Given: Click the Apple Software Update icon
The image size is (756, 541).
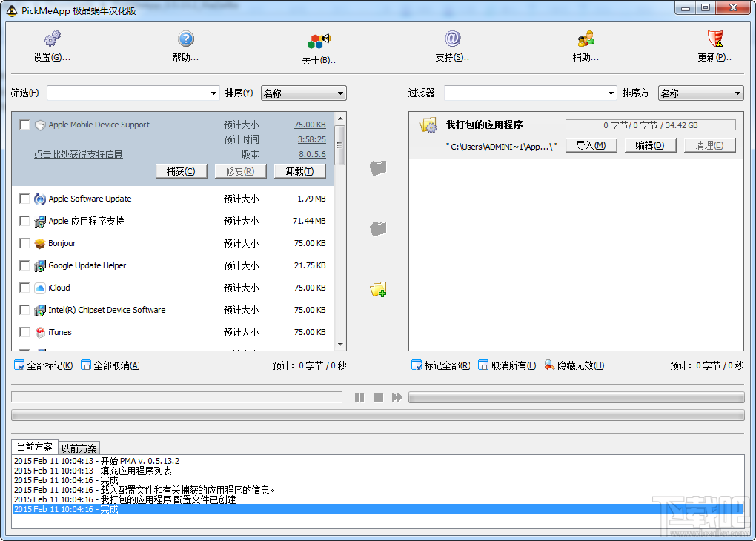Looking at the screenshot, I should 40,199.
